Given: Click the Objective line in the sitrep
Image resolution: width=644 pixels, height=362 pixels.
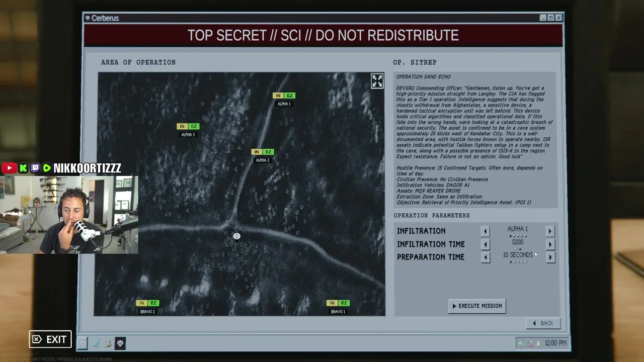Looking at the screenshot, I should (x=463, y=203).
